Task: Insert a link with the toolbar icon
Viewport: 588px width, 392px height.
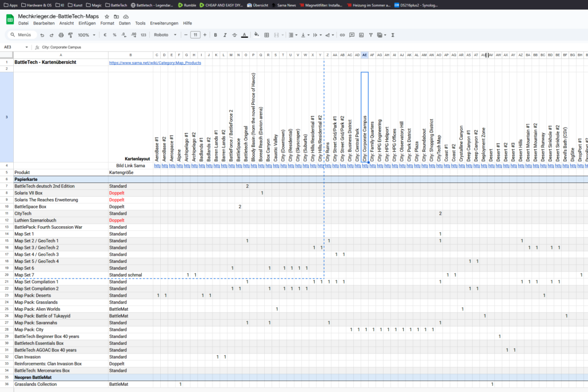Action: point(342,35)
